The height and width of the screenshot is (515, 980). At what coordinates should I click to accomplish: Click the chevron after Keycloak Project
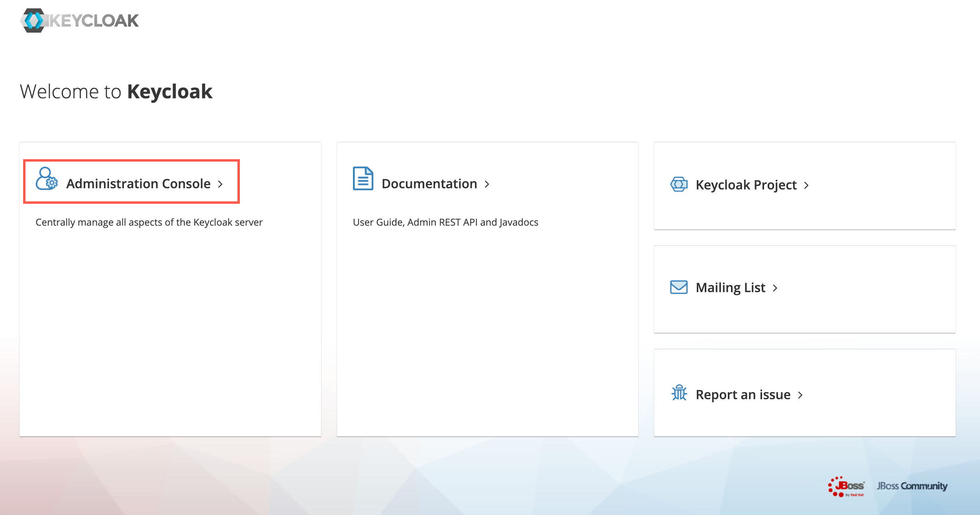[x=806, y=185]
